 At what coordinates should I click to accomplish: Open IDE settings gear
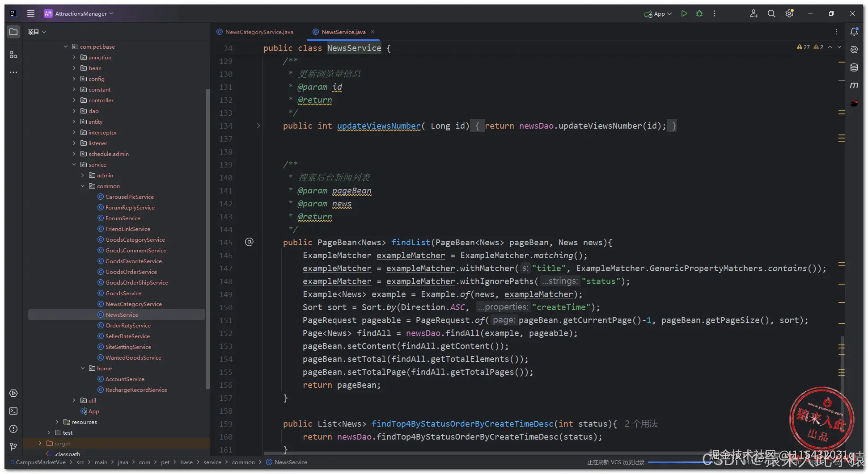click(x=789, y=13)
